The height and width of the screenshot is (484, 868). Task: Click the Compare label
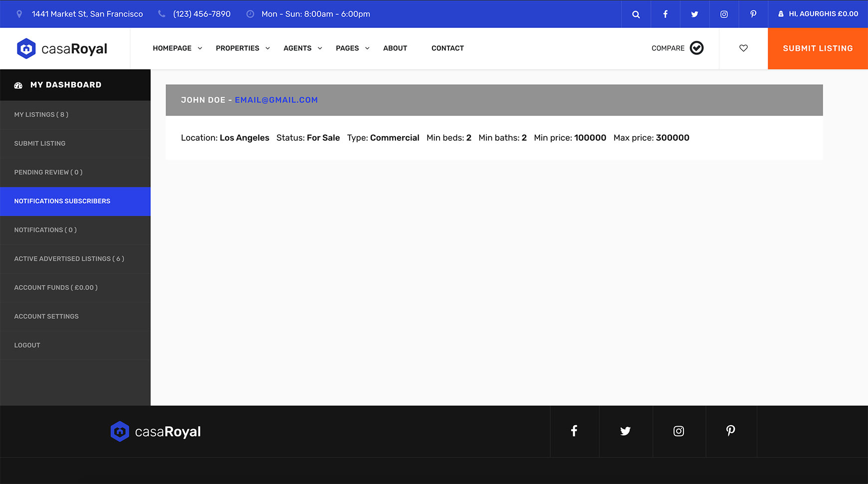click(668, 48)
